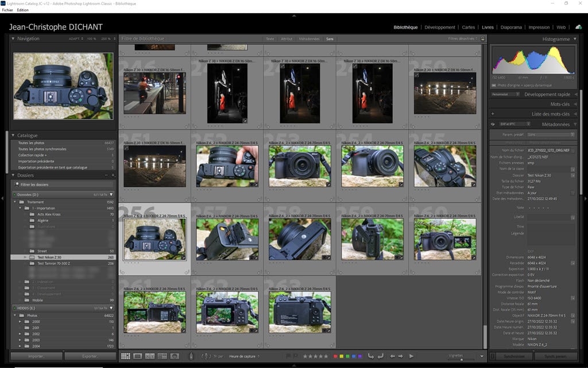Open the Développement module

[439, 27]
